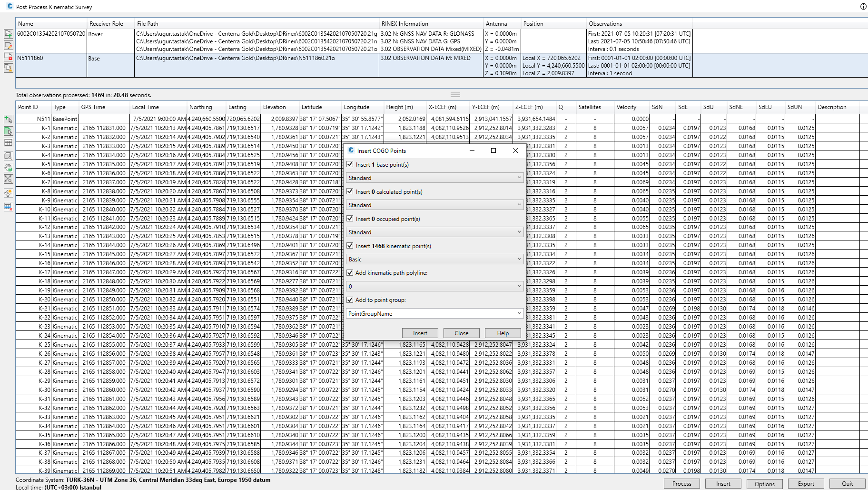
Task: Click the horizontal splitter grip between panels
Action: pyautogui.click(x=455, y=95)
